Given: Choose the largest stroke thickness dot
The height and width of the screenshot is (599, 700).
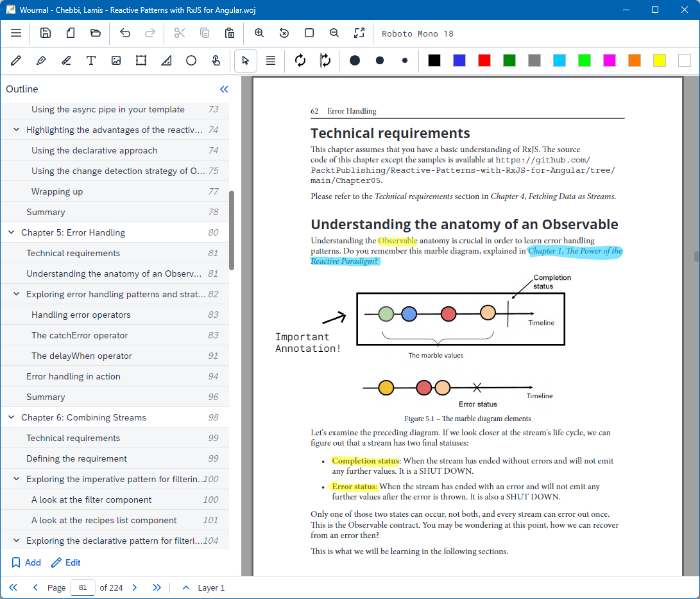Looking at the screenshot, I should click(355, 60).
